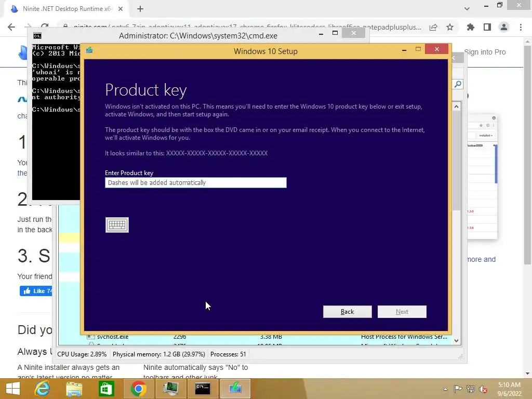The height and width of the screenshot is (399, 532).
Task: Click the Next button in Windows 10 Setup
Action: coord(402,312)
